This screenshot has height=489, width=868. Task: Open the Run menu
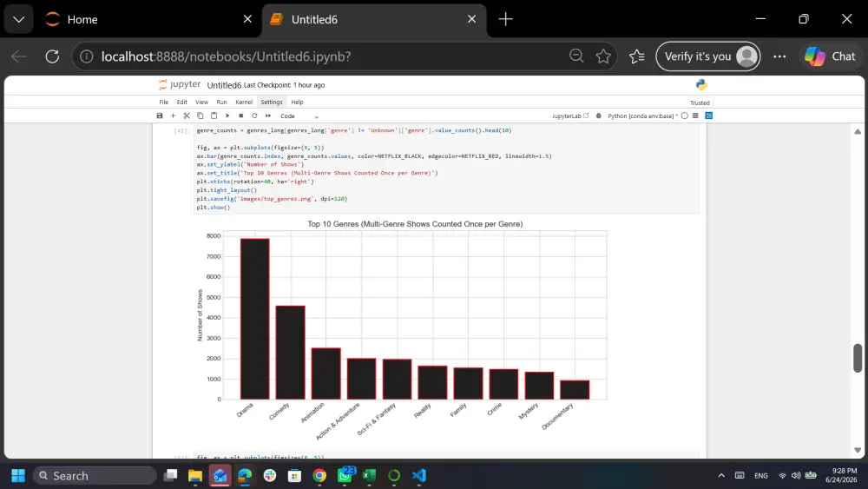[x=221, y=102]
